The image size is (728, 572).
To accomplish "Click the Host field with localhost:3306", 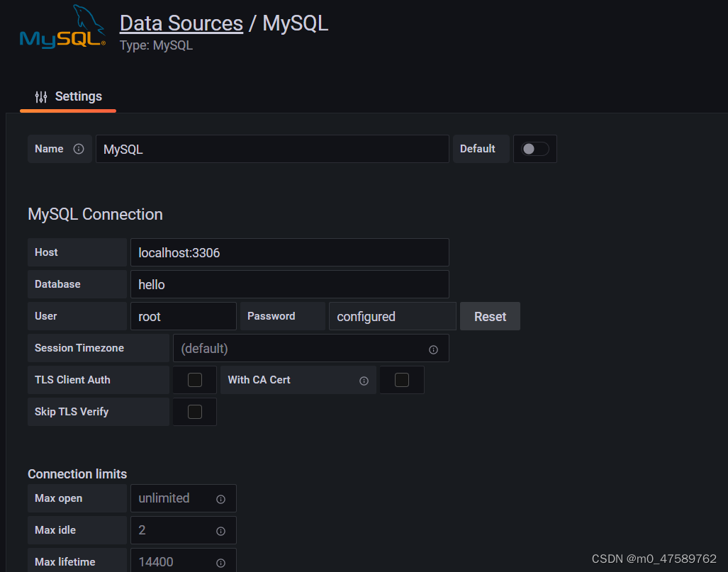I will coord(290,252).
